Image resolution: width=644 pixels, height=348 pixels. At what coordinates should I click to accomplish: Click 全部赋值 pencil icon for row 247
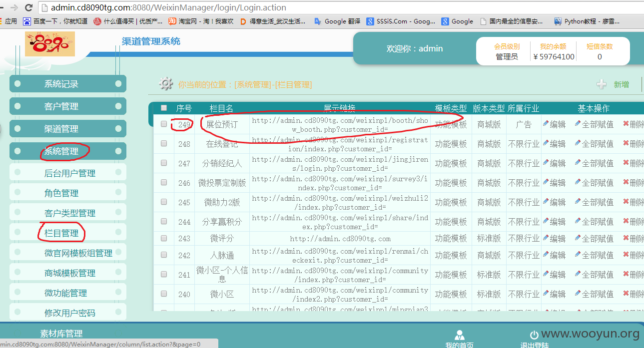click(x=578, y=162)
